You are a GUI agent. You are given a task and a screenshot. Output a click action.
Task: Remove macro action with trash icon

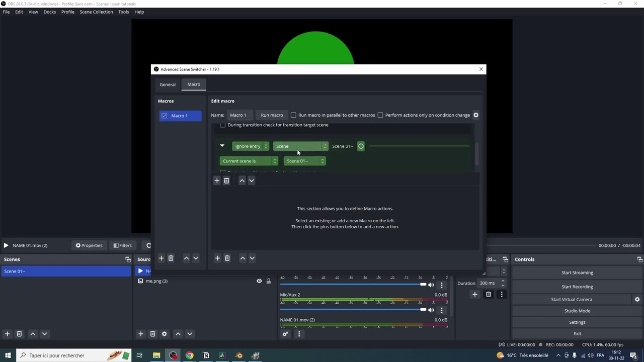pyautogui.click(x=227, y=258)
